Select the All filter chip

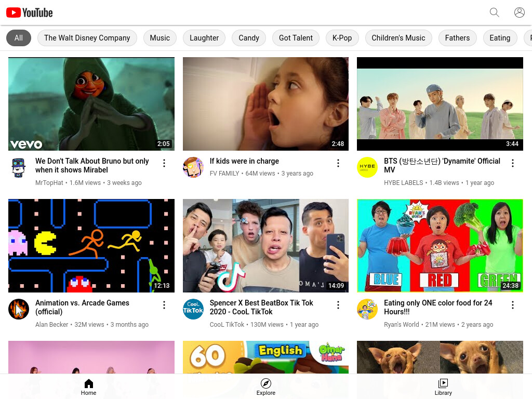coord(19,38)
